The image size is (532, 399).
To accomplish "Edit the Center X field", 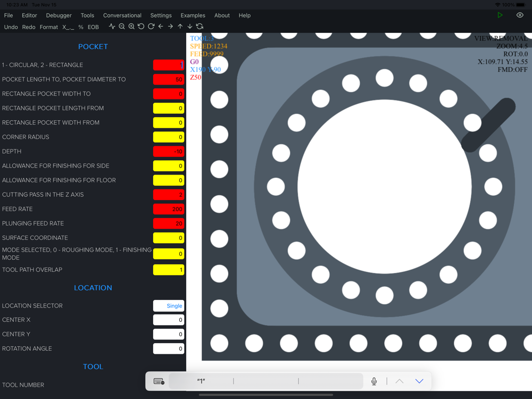I will [x=169, y=320].
